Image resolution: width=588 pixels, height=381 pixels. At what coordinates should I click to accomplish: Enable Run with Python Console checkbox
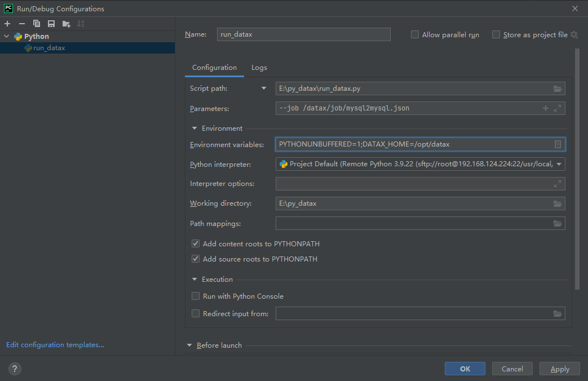[196, 296]
